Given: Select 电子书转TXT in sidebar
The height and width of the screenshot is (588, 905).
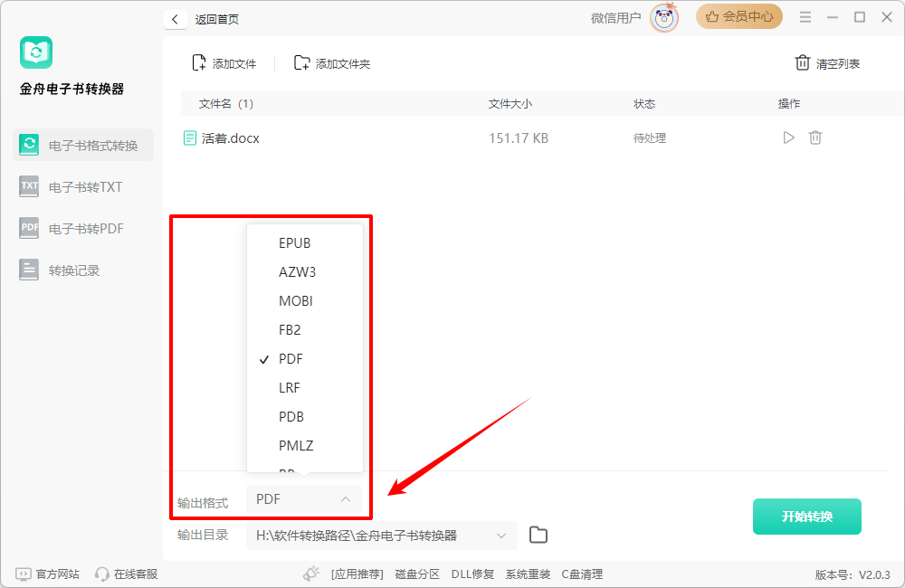Looking at the screenshot, I should 83,187.
